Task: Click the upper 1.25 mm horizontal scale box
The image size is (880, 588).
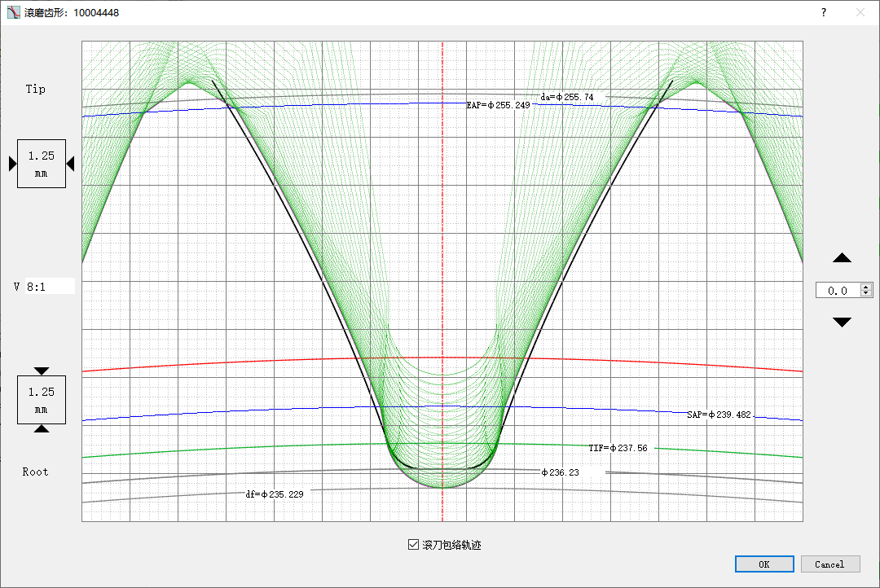Action: click(x=42, y=164)
